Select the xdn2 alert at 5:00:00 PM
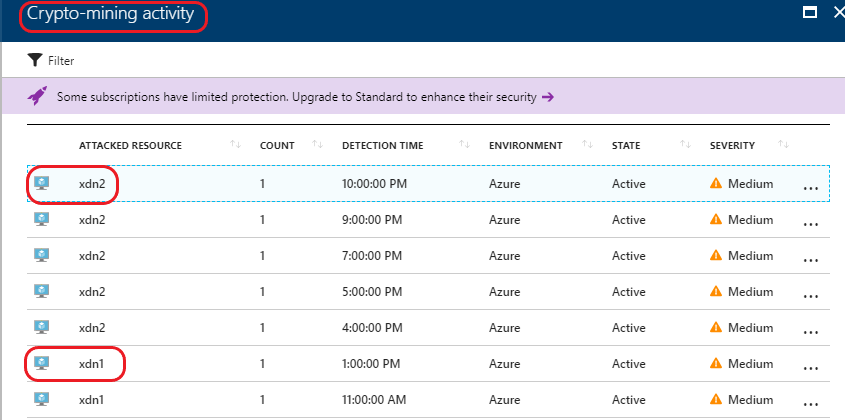845x420 pixels. 428,292
